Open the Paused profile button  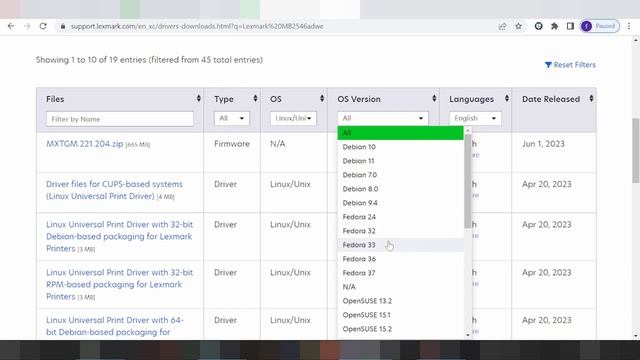(x=600, y=26)
